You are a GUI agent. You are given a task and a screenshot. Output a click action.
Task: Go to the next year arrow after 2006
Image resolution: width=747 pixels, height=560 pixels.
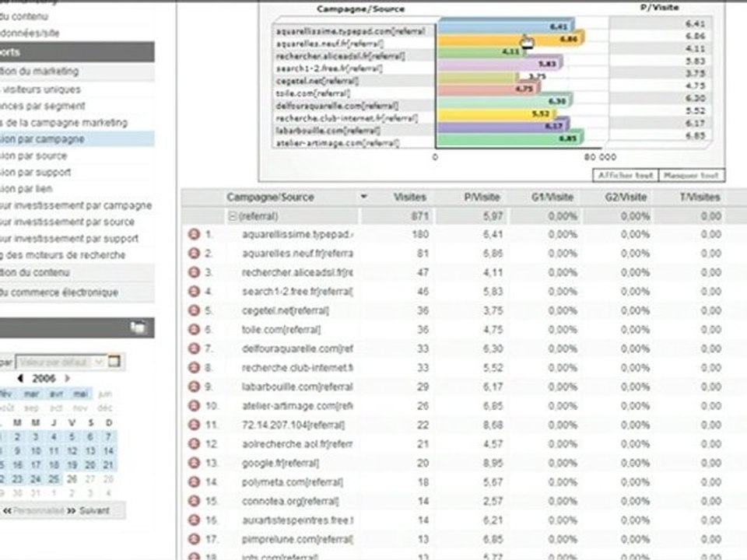click(67, 379)
